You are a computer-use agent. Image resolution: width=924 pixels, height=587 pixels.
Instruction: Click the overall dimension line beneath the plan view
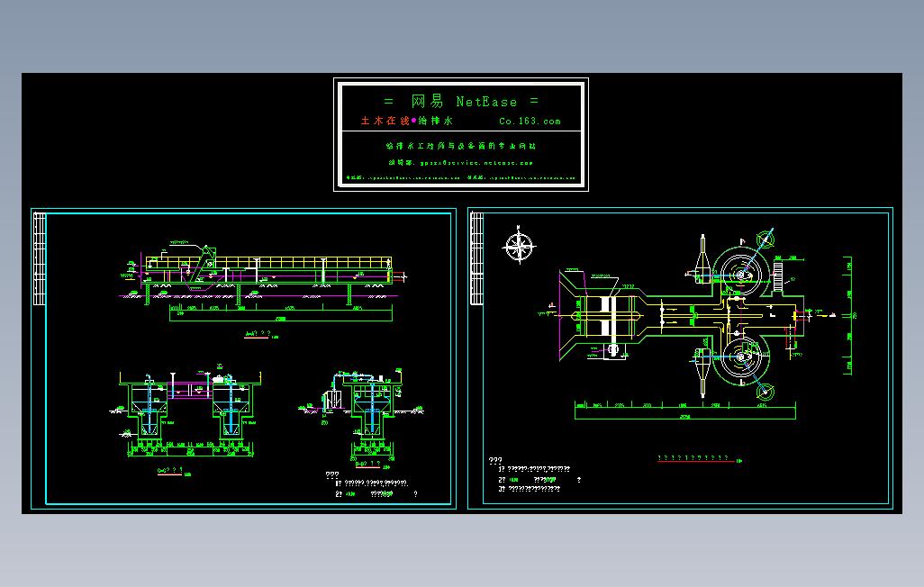[x=685, y=417]
